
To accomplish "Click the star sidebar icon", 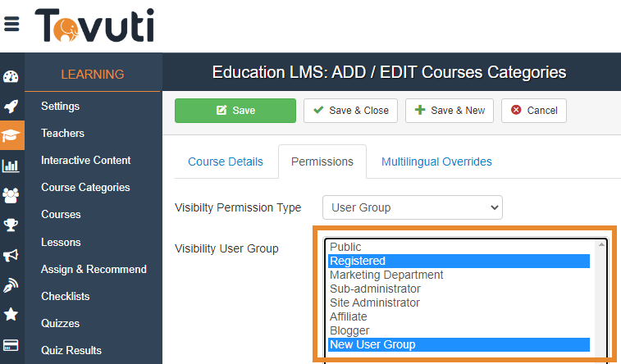I will coord(11,314).
